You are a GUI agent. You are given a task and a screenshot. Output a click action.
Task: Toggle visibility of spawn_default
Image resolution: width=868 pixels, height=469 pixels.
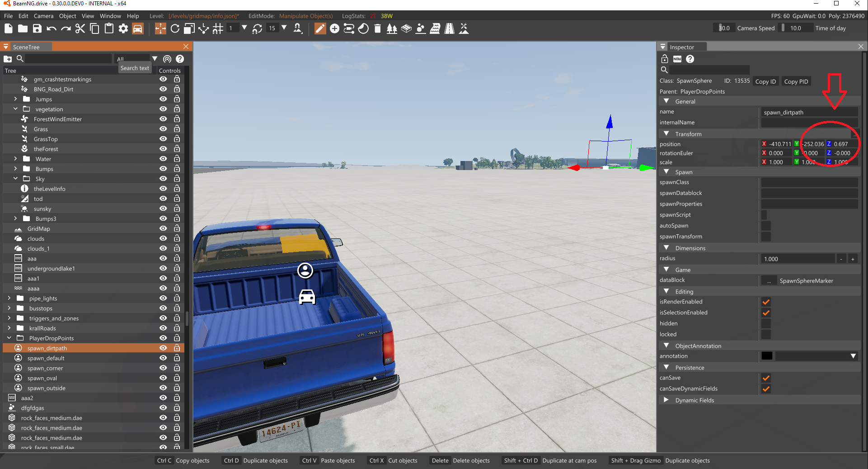163,358
